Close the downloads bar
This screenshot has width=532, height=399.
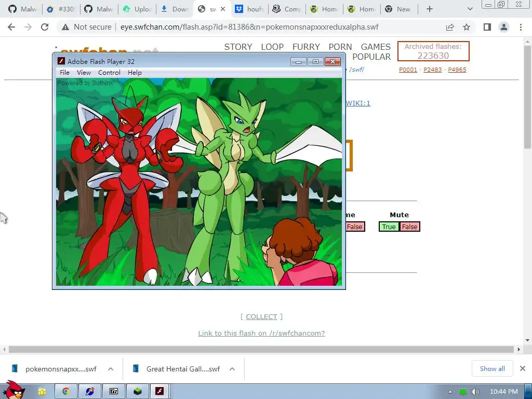pyautogui.click(x=523, y=368)
